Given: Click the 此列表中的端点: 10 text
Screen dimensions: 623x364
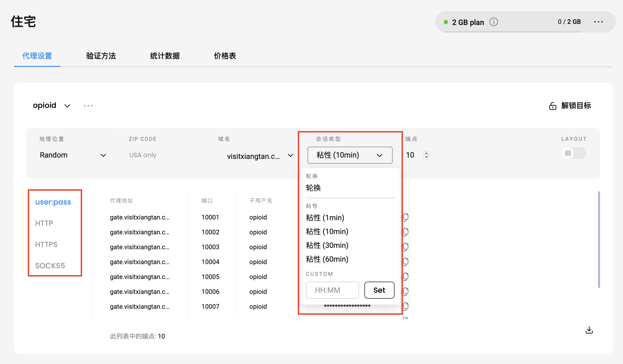Looking at the screenshot, I should [x=138, y=336].
